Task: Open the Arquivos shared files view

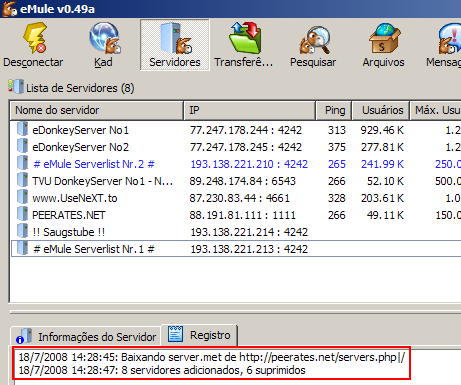Action: pyautogui.click(x=383, y=45)
